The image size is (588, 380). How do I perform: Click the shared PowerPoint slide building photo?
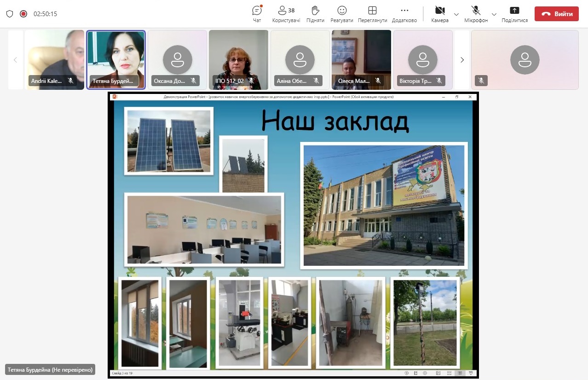(384, 205)
